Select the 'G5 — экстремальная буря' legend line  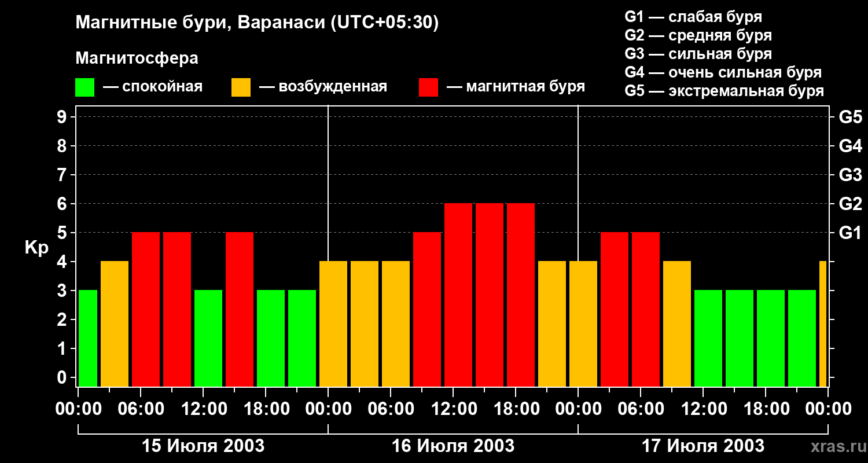(724, 91)
